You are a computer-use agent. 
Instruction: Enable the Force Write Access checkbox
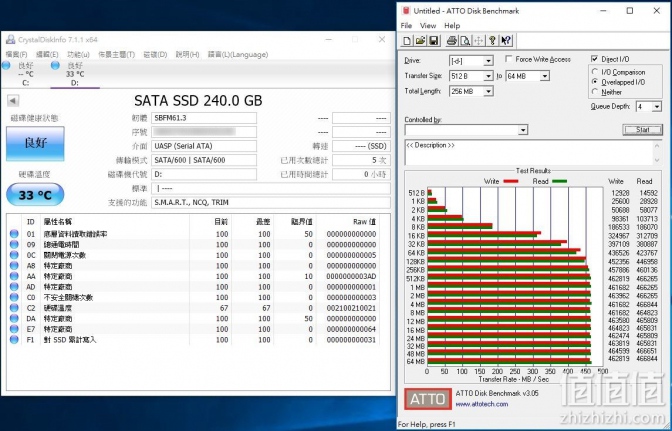(x=509, y=59)
